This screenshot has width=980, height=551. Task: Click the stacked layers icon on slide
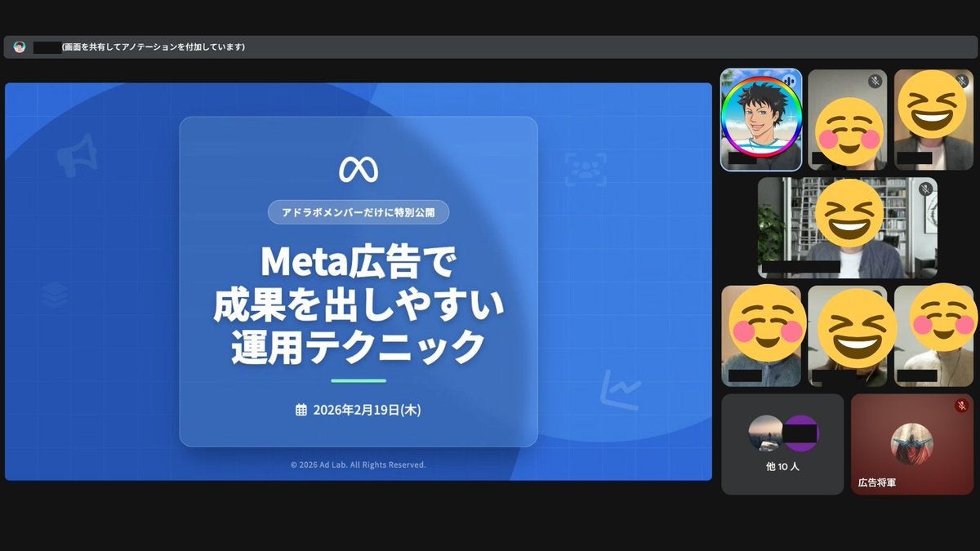(55, 295)
